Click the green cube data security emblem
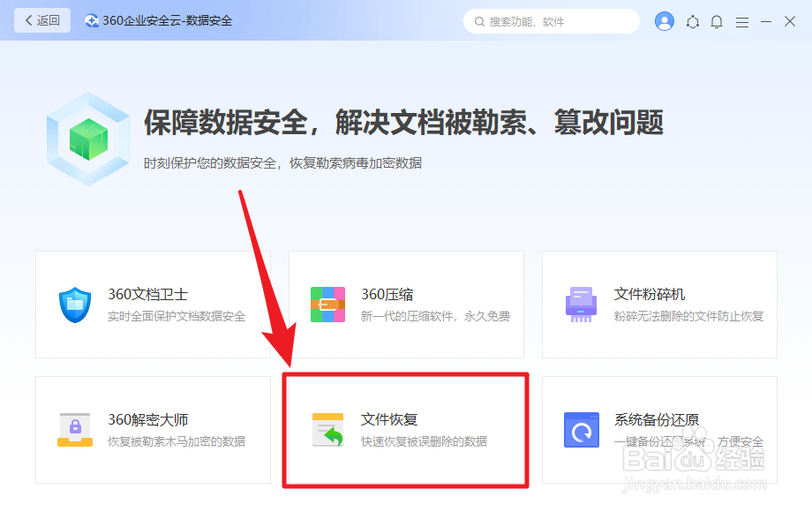 click(x=88, y=139)
